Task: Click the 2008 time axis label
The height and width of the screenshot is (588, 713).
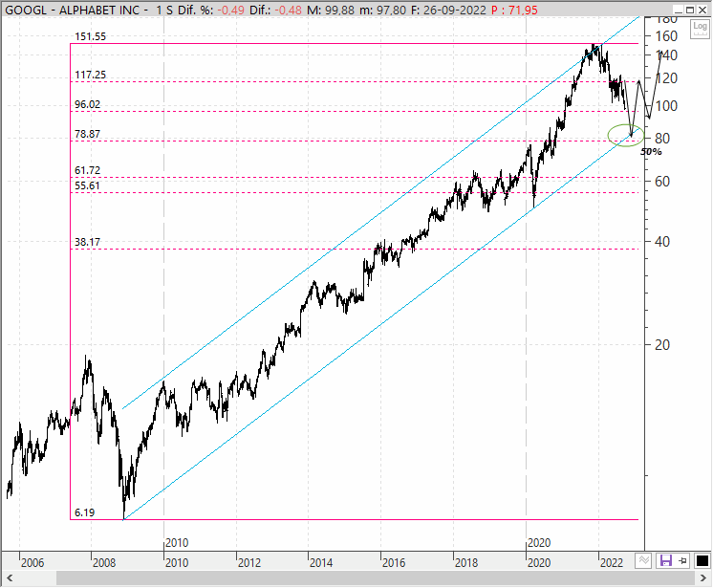Action: point(104,563)
